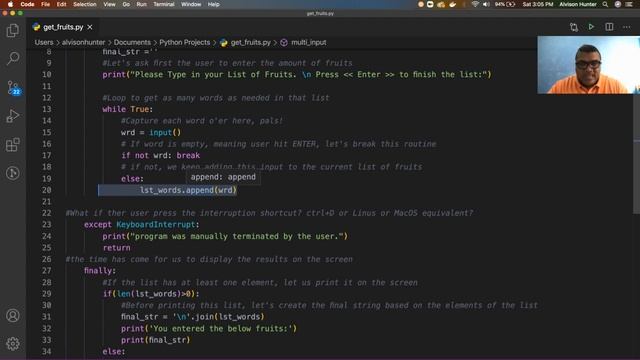Open the Explorer view in activity bar
The height and width of the screenshot is (360, 640).
[13, 31]
